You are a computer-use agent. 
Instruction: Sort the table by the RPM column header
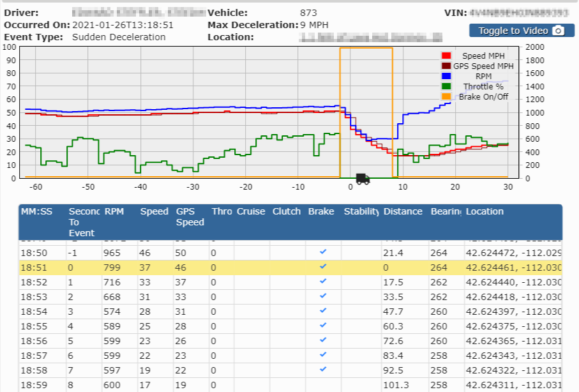114,211
